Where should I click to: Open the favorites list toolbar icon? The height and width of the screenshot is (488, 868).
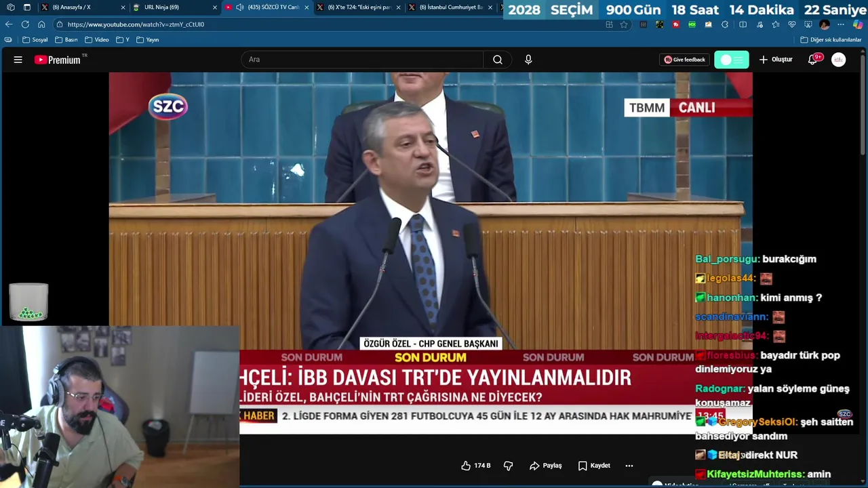[x=776, y=24]
